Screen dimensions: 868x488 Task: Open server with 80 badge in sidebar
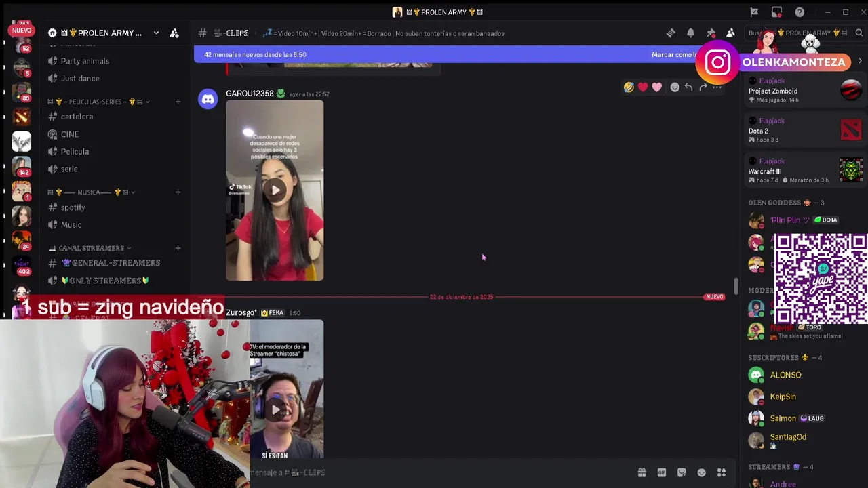click(x=21, y=91)
